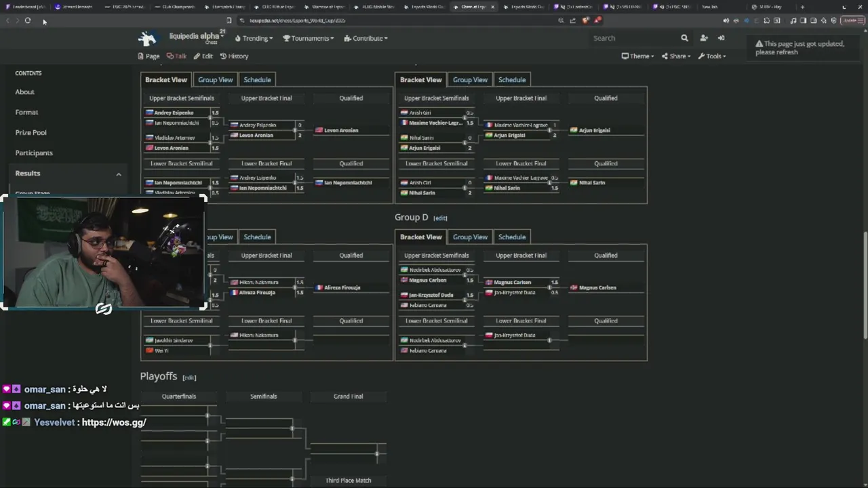
Task: Open the Theme dropdown
Action: (638, 56)
